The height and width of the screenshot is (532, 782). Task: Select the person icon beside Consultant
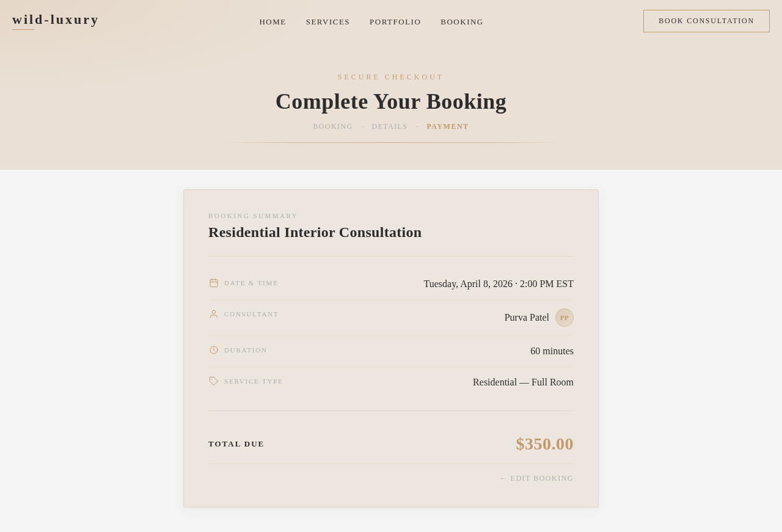coord(214,313)
